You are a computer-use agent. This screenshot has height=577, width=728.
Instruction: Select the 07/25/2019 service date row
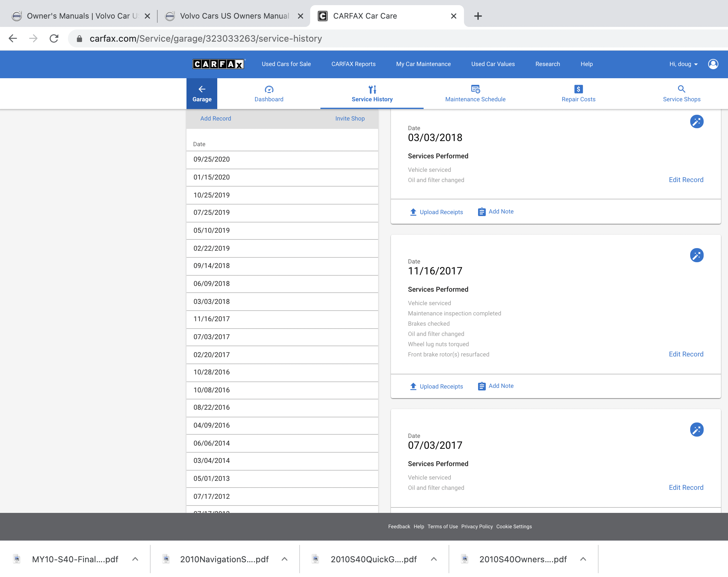282,213
